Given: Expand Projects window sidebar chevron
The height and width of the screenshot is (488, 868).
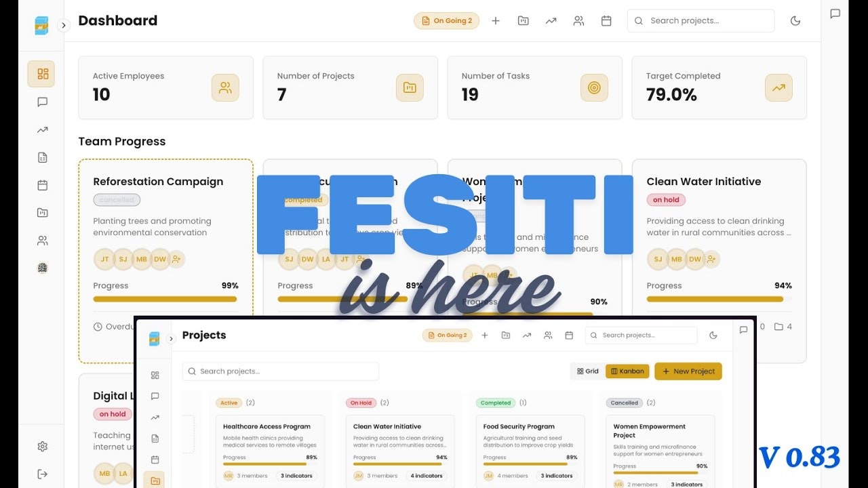Looking at the screenshot, I should [171, 338].
